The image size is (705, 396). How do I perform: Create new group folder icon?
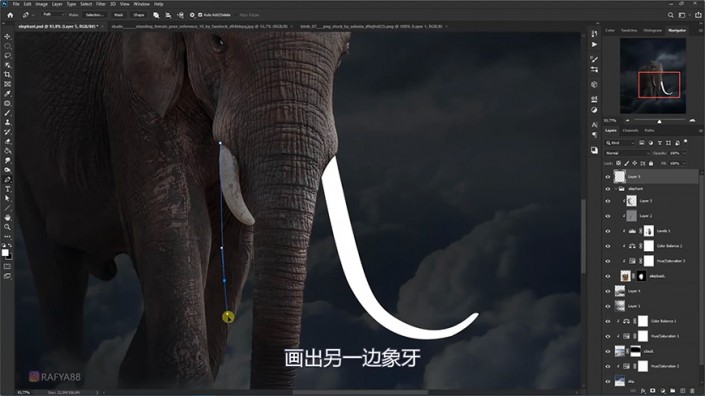[x=673, y=391]
